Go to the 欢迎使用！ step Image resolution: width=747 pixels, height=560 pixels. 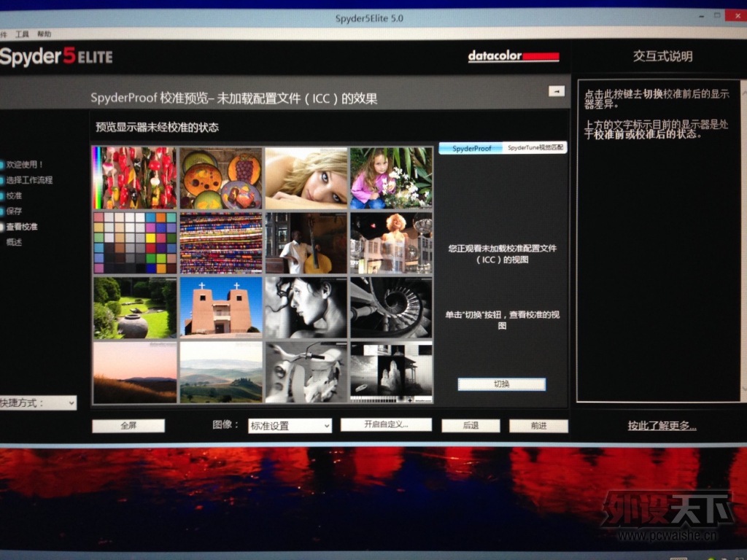tap(25, 164)
